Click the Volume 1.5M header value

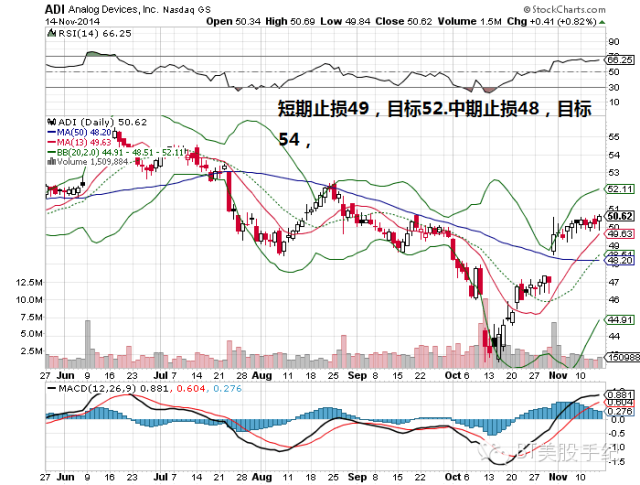pos(469,21)
